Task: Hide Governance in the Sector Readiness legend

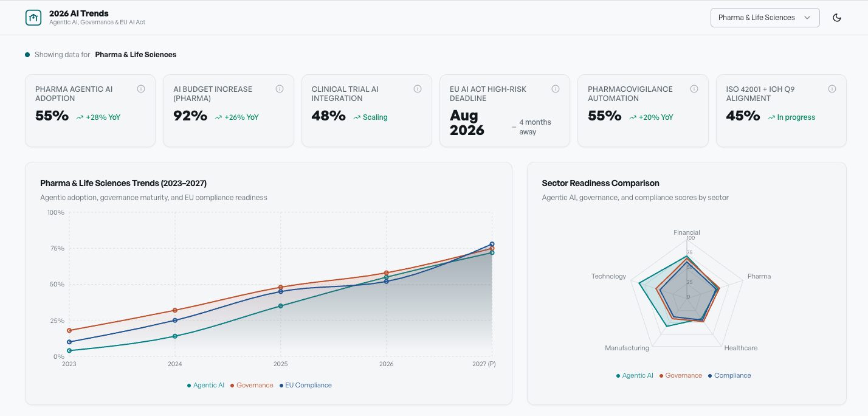Action: click(x=681, y=375)
